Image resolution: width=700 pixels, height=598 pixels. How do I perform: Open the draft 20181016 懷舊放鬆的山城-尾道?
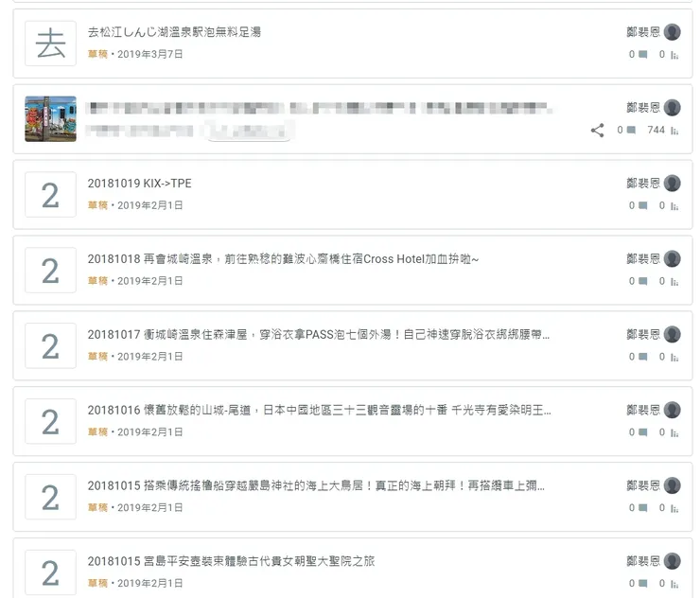coord(319,410)
